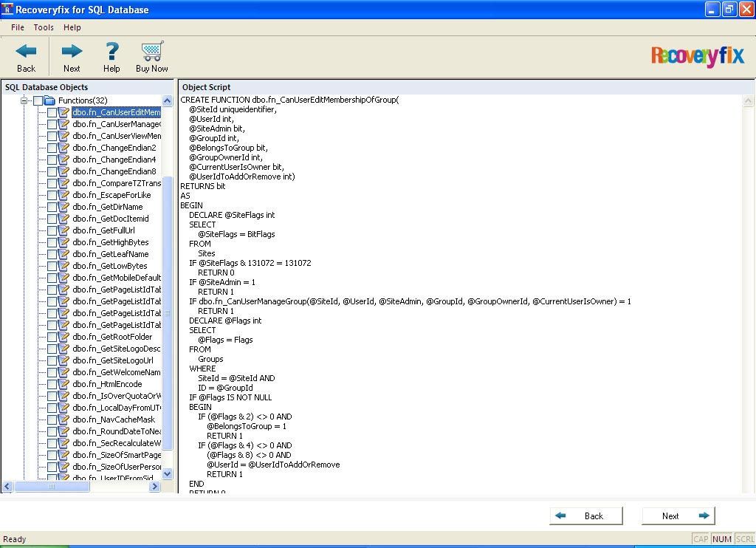The image size is (756, 548).
Task: Select dbo.fn_NavCacheMask in the tree
Action: (114, 419)
